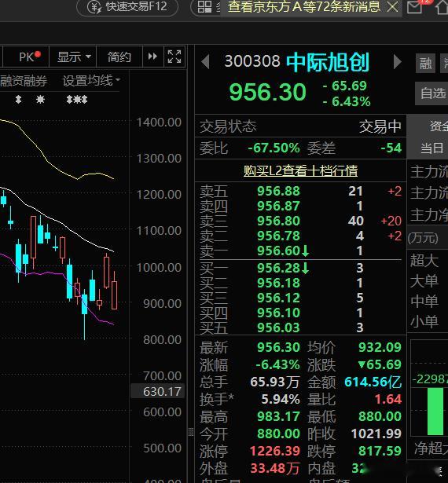448x483 pixels.
Task: Open quick trade F12 button
Action: [127, 6]
